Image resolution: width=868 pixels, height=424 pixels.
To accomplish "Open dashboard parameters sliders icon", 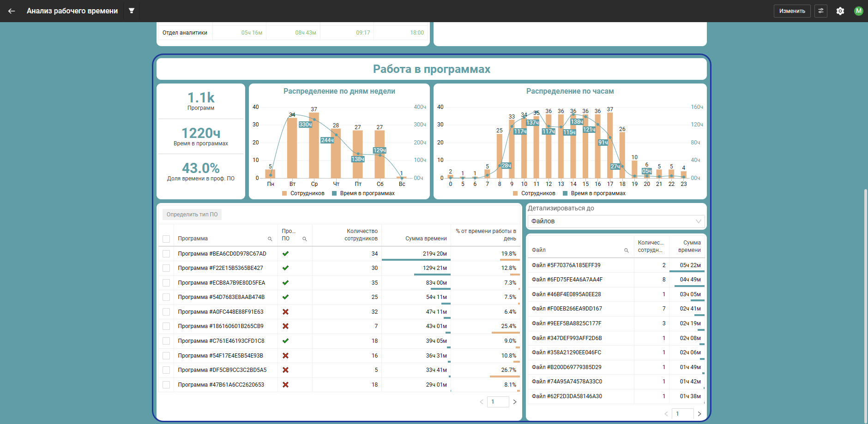I will 821,11.
